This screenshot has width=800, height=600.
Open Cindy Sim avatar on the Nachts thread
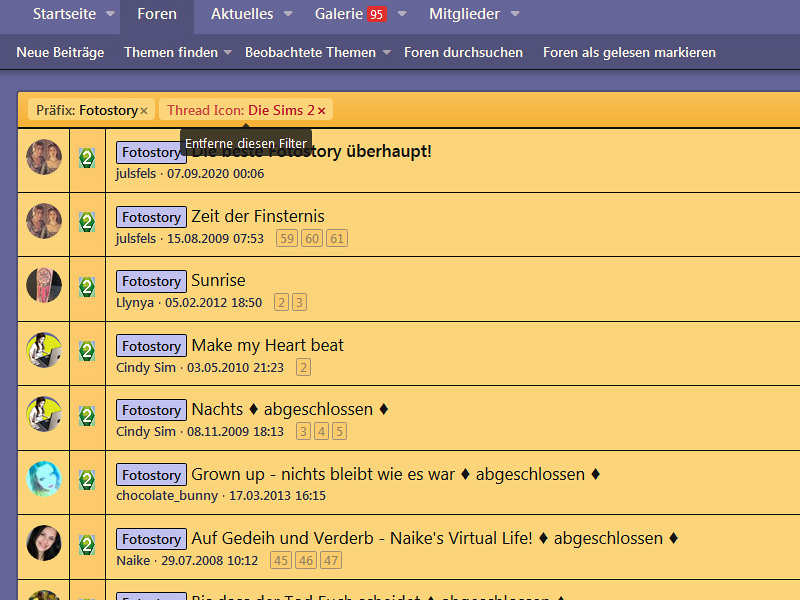click(44, 414)
